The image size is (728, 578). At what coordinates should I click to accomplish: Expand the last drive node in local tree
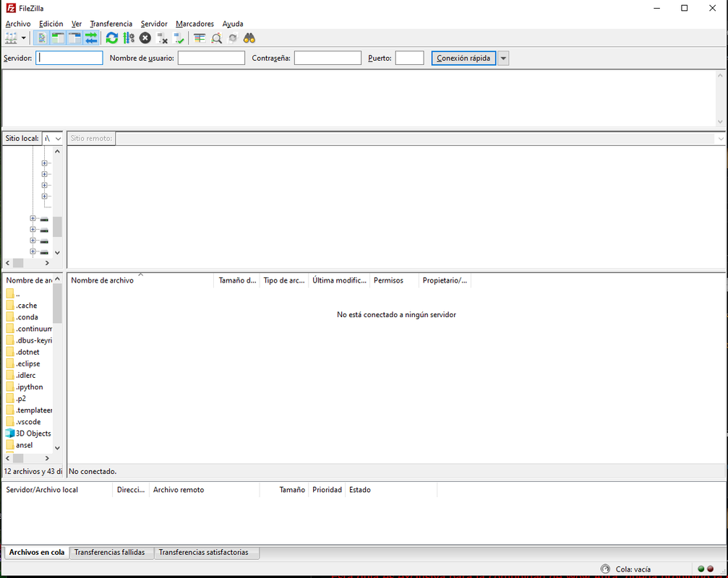click(x=33, y=251)
